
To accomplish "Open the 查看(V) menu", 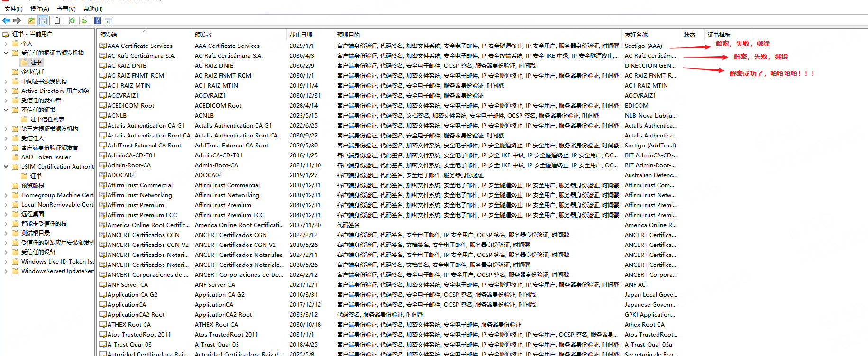I will (66, 9).
